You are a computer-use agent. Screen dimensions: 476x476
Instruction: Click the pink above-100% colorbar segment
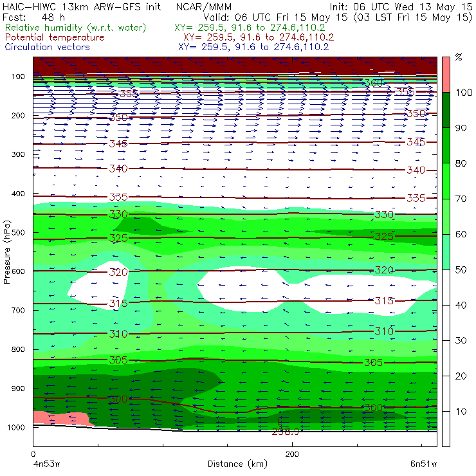click(446, 75)
